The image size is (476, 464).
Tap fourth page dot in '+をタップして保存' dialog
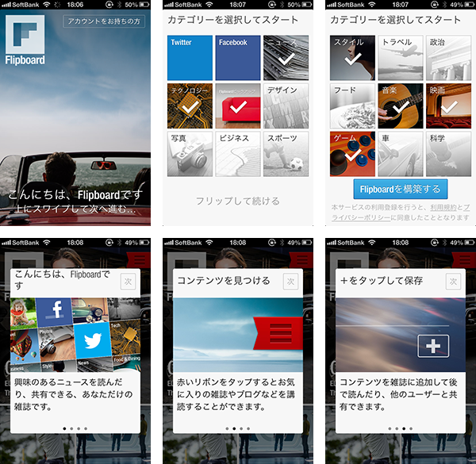click(x=411, y=428)
